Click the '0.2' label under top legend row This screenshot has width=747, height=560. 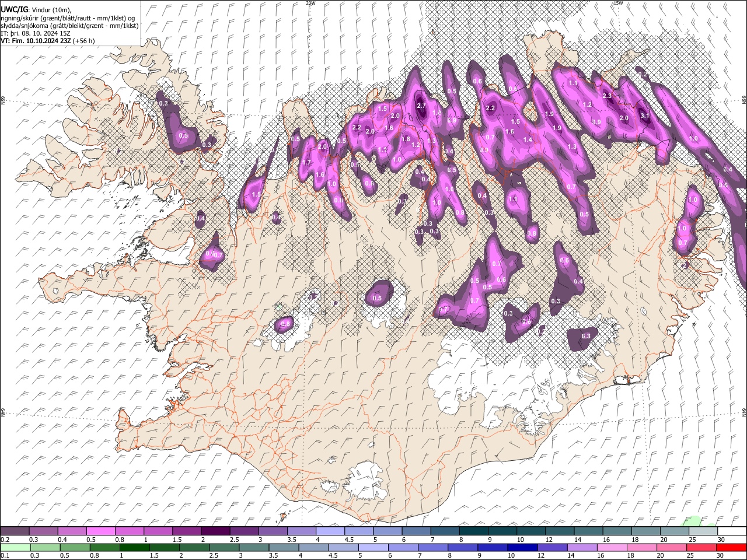pos(5,540)
